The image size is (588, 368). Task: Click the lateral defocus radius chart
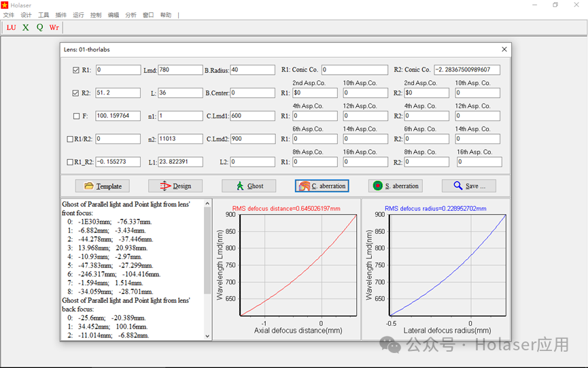pyautogui.click(x=448, y=265)
